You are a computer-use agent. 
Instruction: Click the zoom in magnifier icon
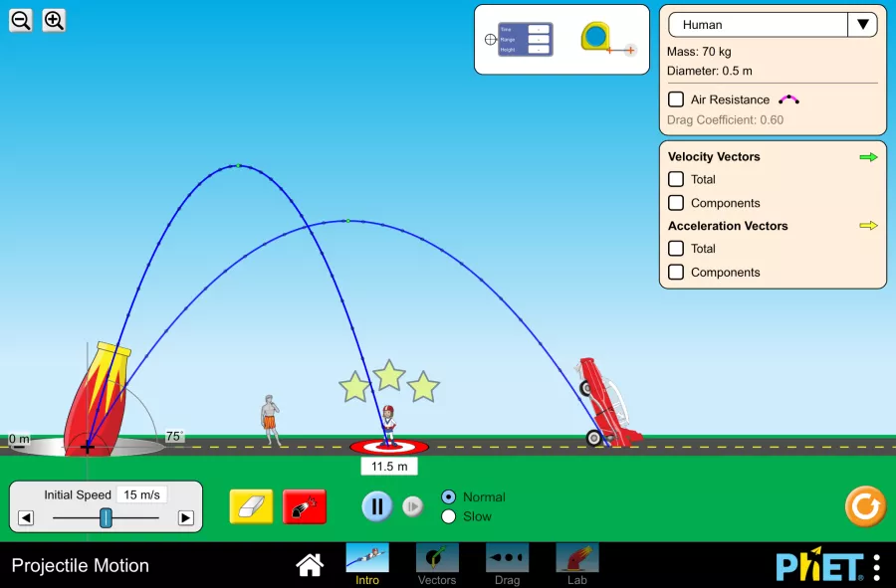54,20
